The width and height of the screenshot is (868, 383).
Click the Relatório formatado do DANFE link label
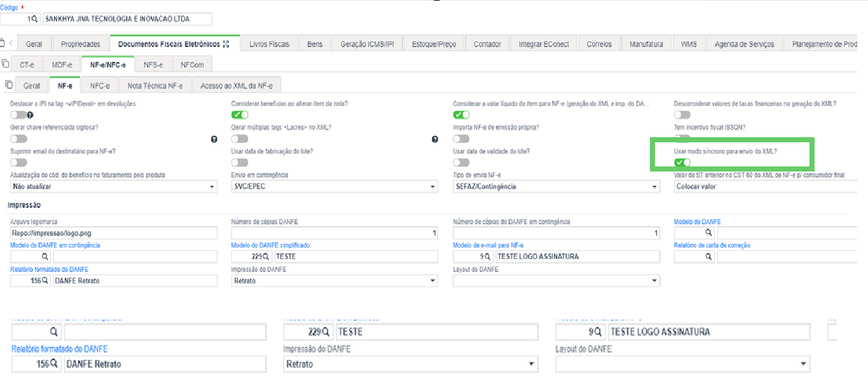point(48,269)
